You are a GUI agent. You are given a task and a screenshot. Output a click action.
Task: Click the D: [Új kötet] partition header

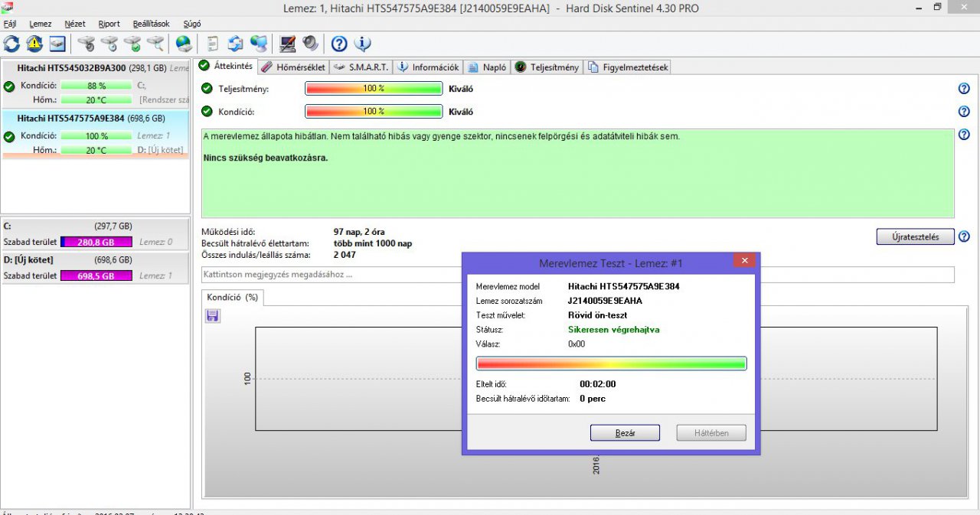click(x=96, y=260)
